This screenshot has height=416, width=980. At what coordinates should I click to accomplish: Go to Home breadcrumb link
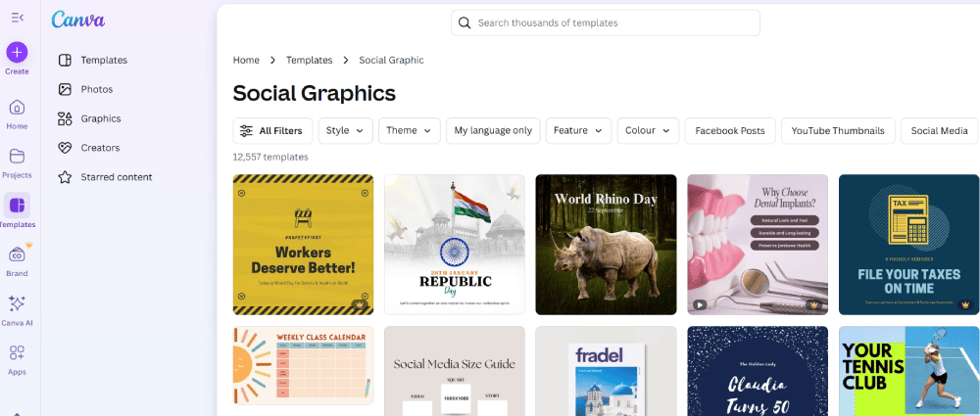point(246,60)
